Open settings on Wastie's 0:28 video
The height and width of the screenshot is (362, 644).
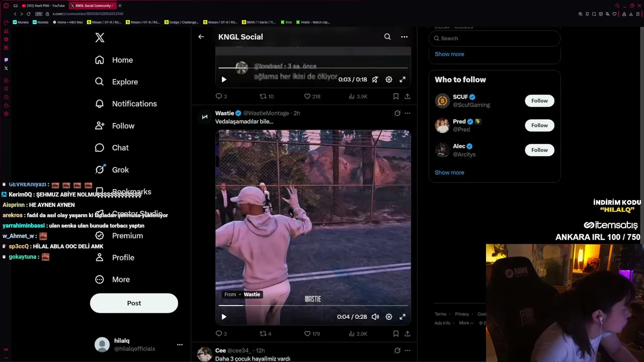click(389, 317)
